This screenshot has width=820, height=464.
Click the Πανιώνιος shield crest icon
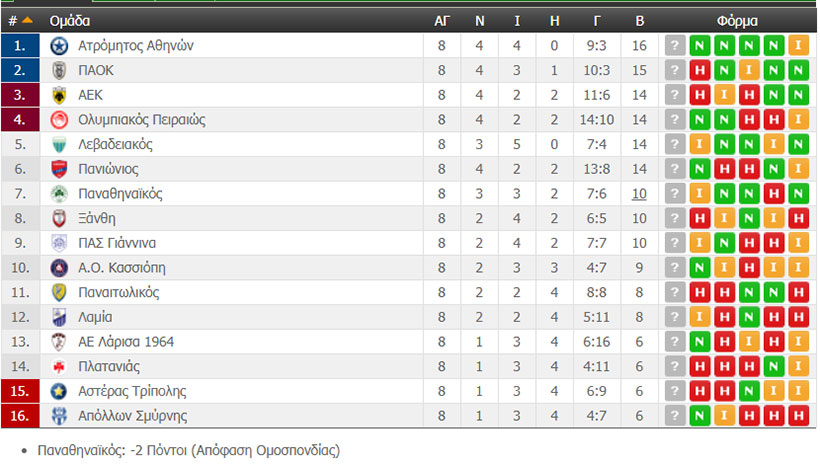click(59, 169)
